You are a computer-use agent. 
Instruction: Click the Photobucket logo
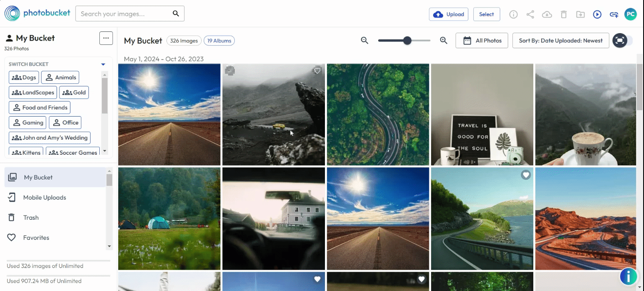[37, 13]
